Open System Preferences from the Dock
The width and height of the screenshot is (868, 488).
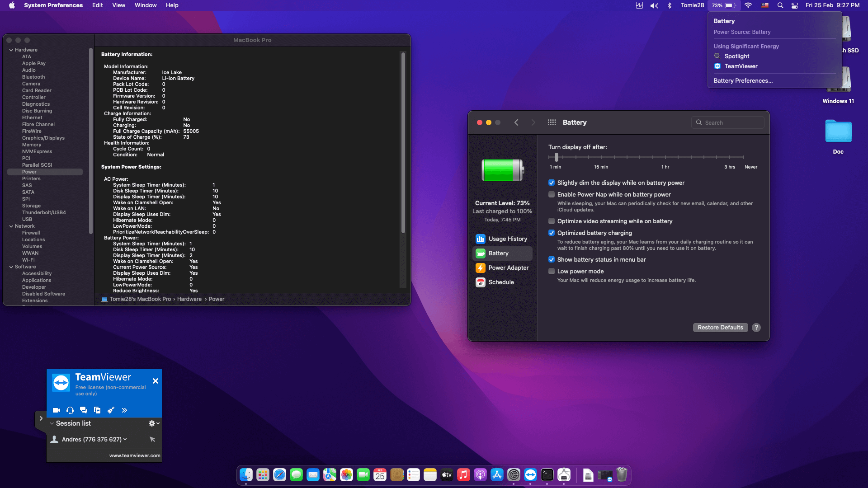pyautogui.click(x=514, y=474)
